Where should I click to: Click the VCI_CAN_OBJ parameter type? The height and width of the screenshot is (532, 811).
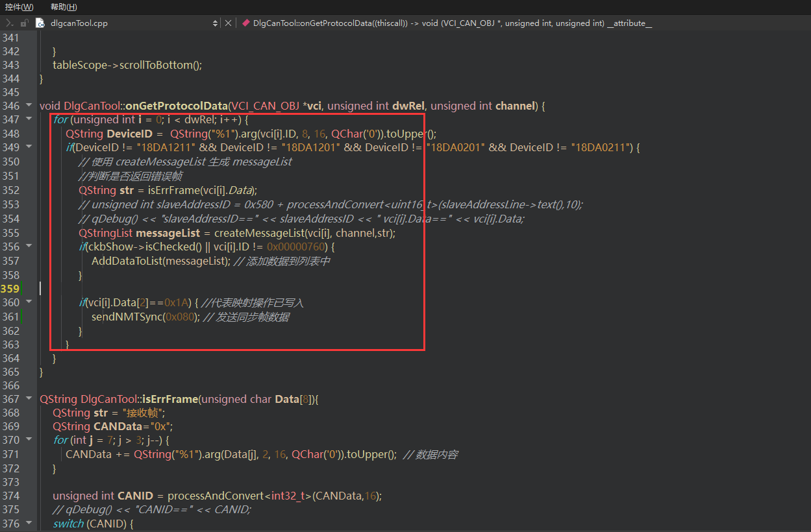[x=265, y=105]
